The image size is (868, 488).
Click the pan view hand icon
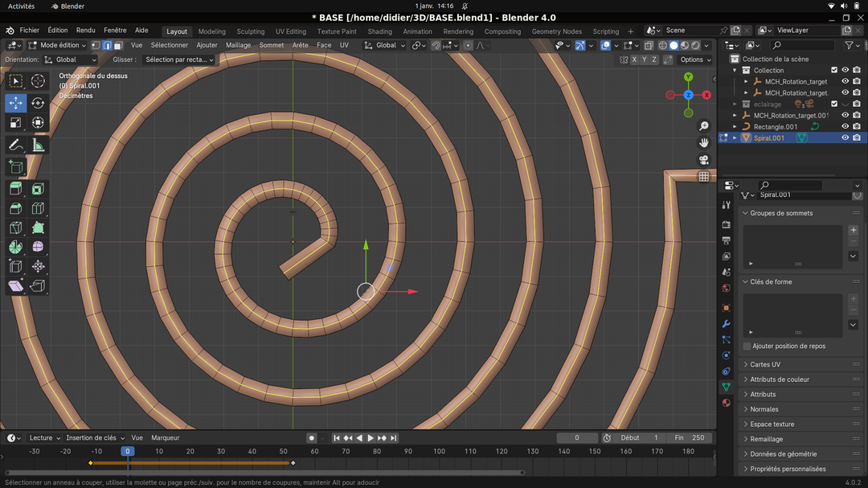pyautogui.click(x=703, y=143)
